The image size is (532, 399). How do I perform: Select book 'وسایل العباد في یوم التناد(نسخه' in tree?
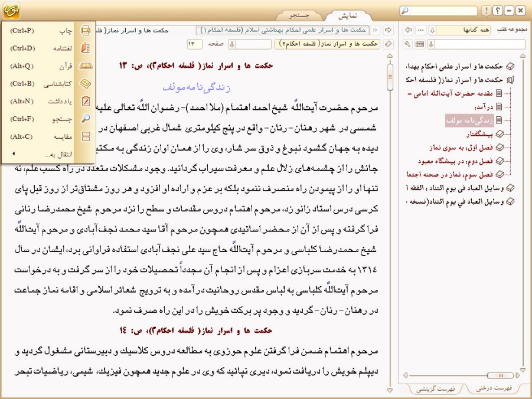click(455, 201)
